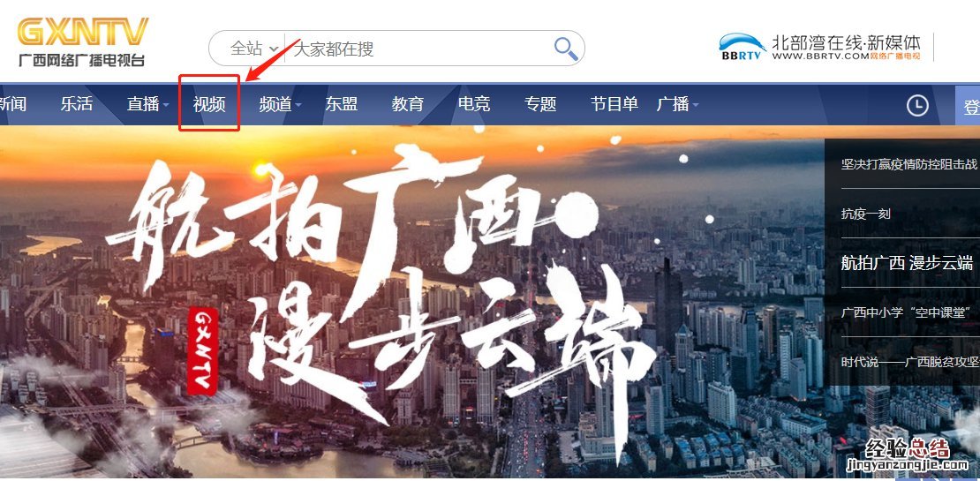Expand the 广播 dropdown menu
This screenshot has height=481, width=980.
tap(677, 104)
